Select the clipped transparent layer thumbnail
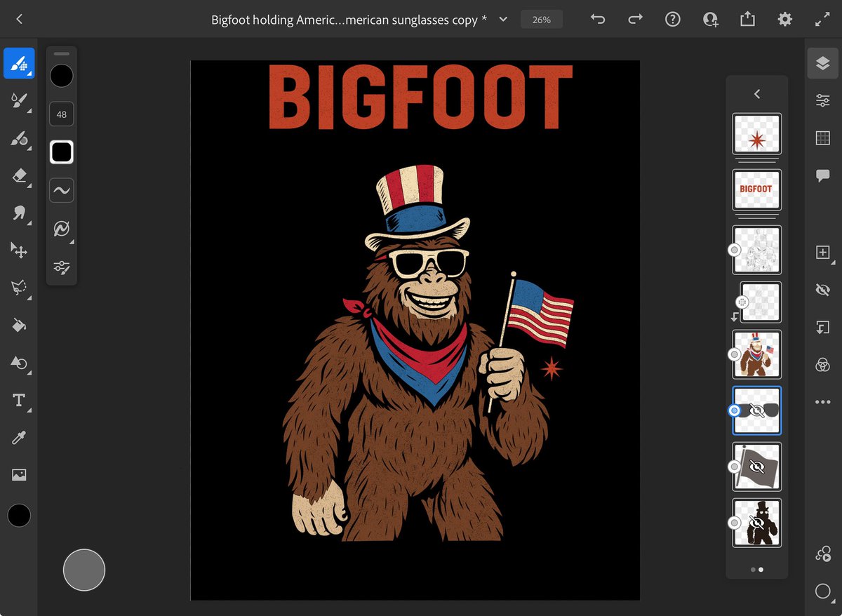 (761, 302)
